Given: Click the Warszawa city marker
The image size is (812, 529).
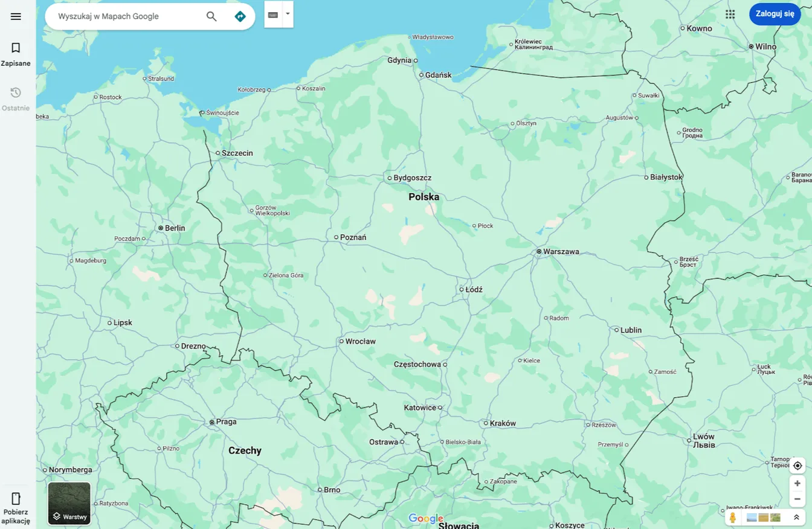Looking at the screenshot, I should click(x=539, y=251).
